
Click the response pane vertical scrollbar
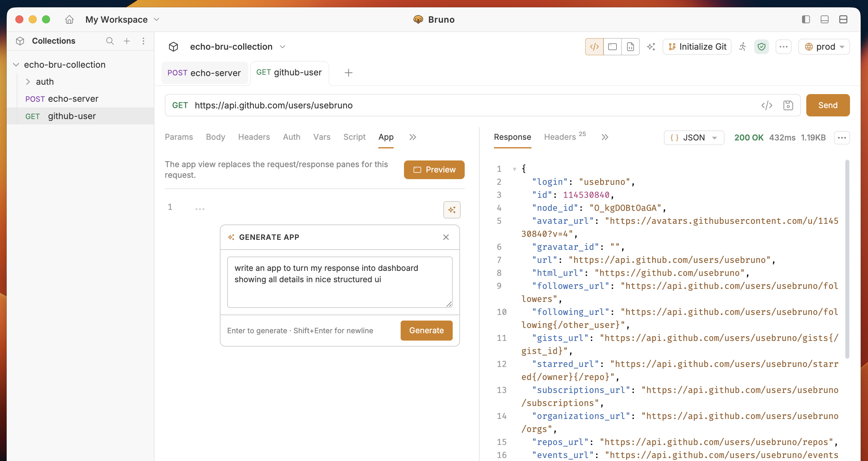click(x=847, y=259)
